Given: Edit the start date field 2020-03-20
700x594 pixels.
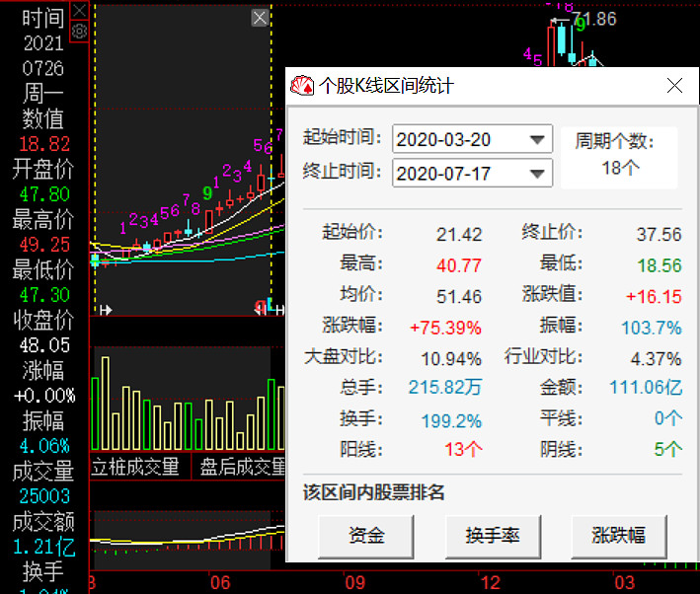Looking at the screenshot, I should click(x=472, y=139).
